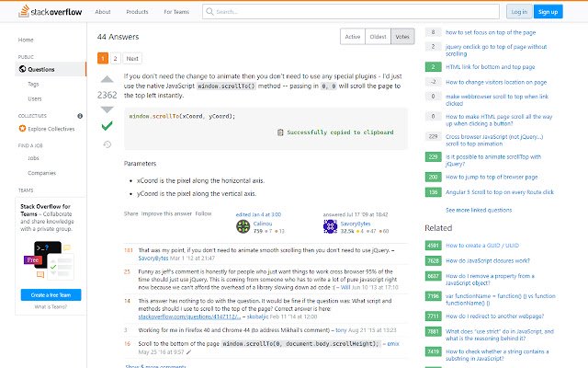588x368 pixels.
Task: Upvote the top answer
Action: 107,79
